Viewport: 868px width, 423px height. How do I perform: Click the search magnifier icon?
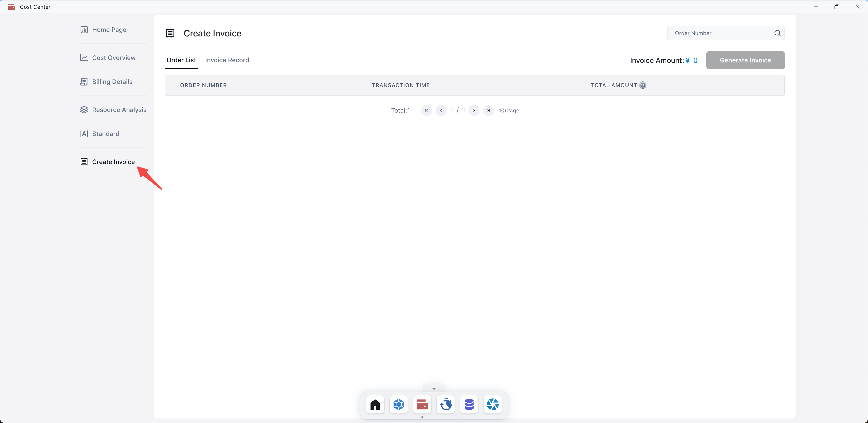777,33
